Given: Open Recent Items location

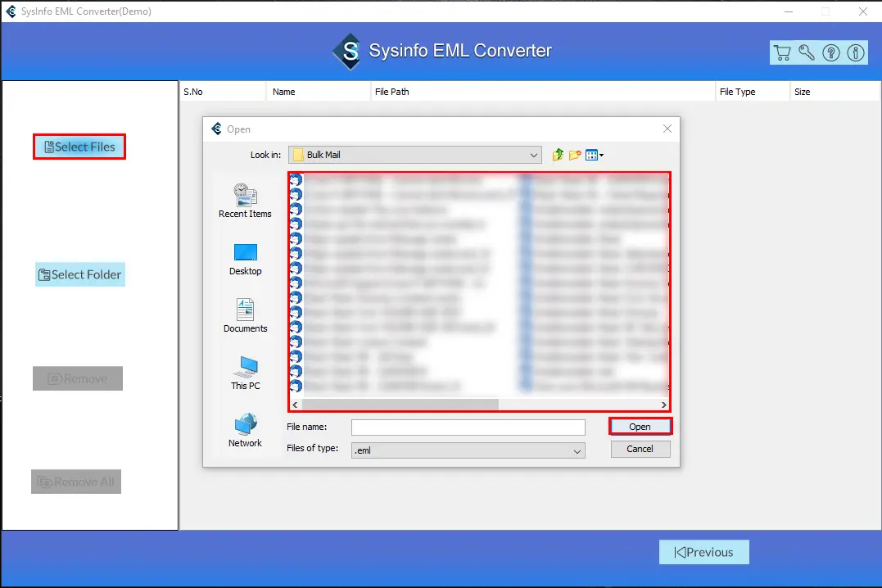Looking at the screenshot, I should pyautogui.click(x=245, y=201).
